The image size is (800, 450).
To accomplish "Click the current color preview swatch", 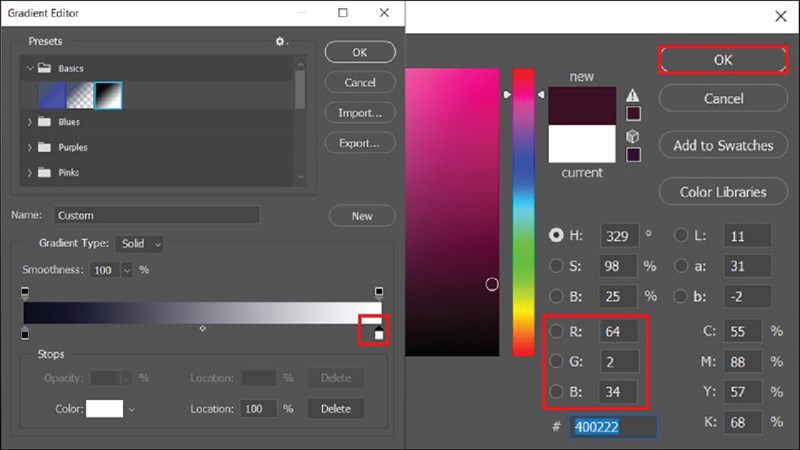I will coord(582,144).
